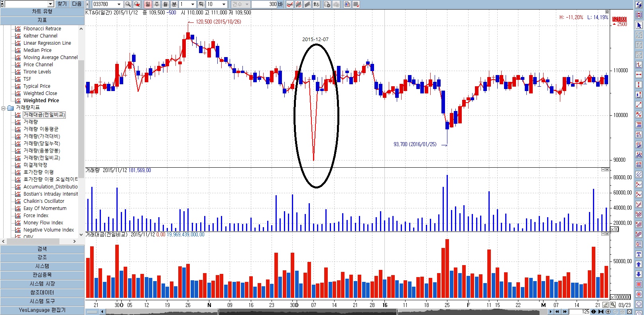This screenshot has width=644, height=315.
Task: Collapse the 거래량지표 folder in tree
Action: 4,108
